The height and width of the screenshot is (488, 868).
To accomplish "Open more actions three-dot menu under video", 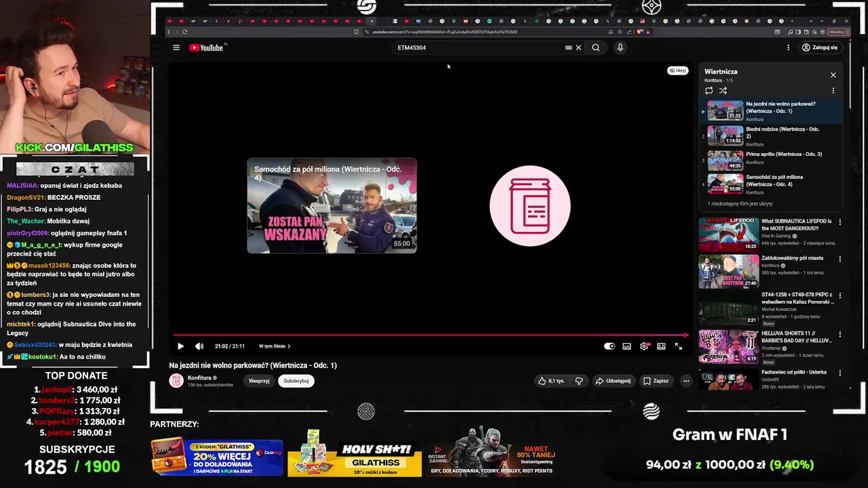I will point(686,381).
